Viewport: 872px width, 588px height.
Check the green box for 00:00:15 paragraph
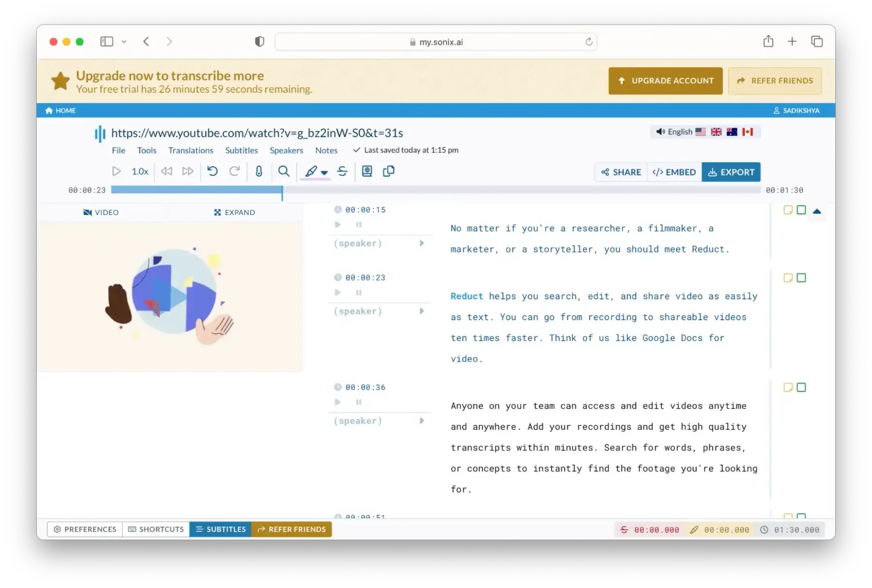(801, 210)
